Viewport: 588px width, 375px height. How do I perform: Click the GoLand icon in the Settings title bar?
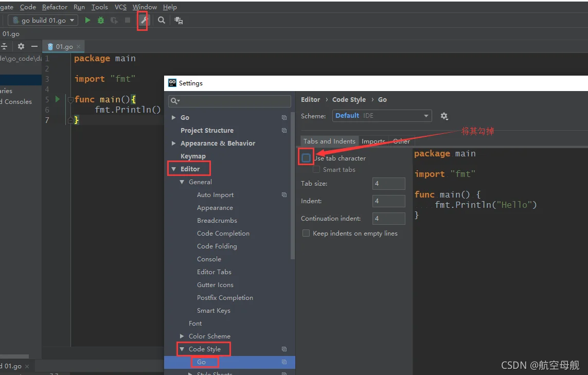(172, 83)
